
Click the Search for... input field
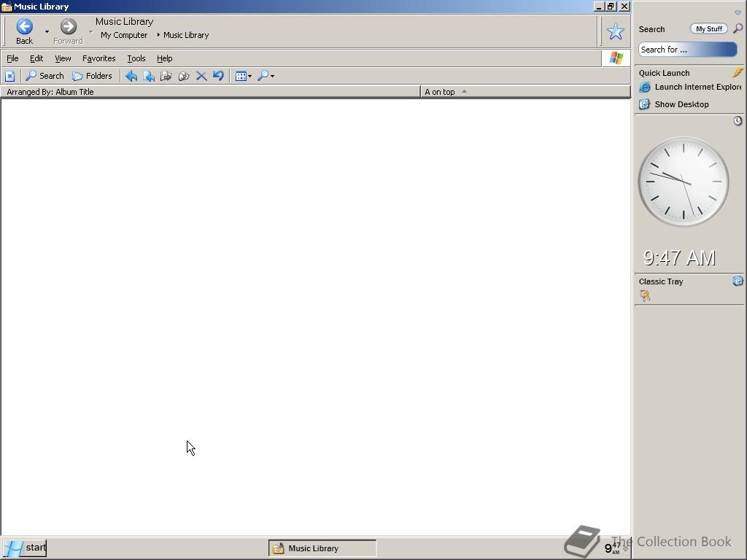coord(687,50)
